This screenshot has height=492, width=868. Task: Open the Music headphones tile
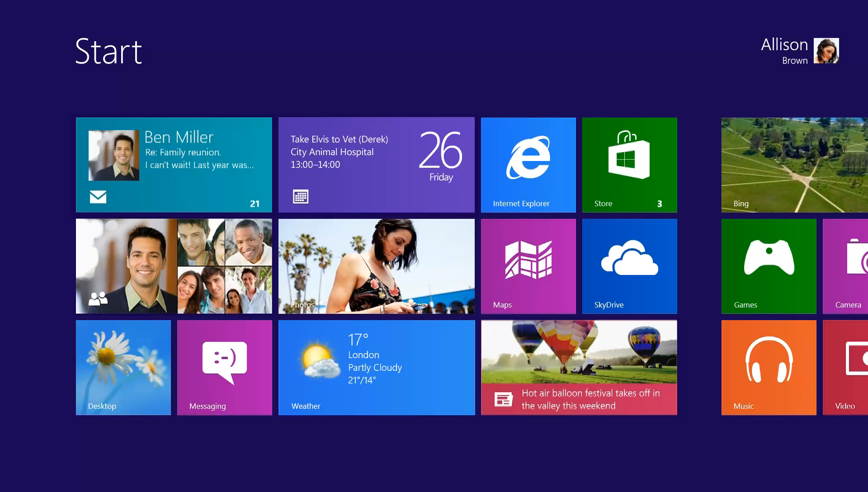[x=769, y=367]
